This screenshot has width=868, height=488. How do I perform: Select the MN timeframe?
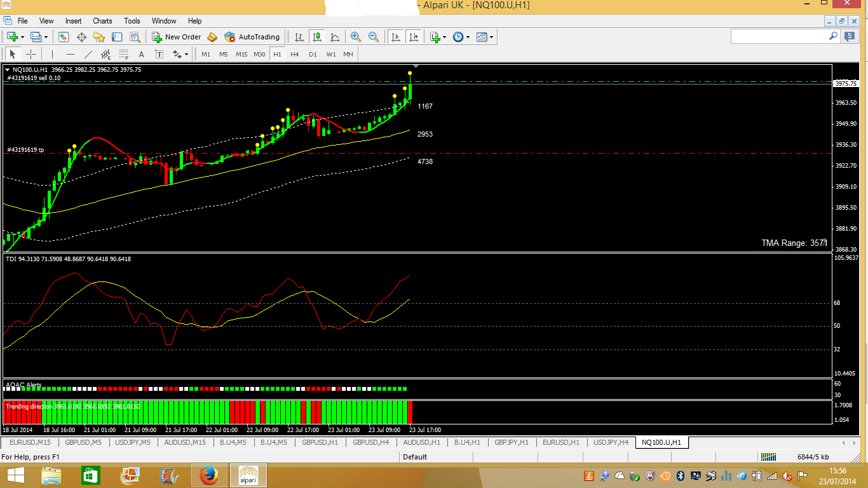[348, 54]
